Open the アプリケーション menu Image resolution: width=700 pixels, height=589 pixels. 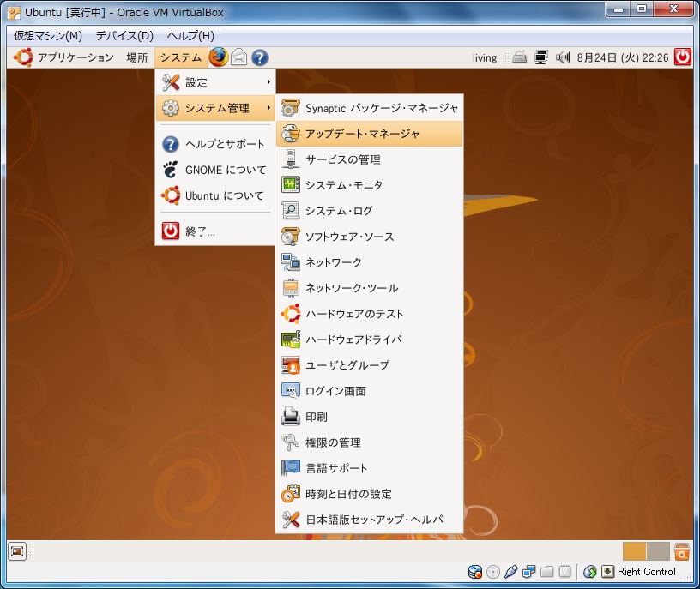(x=75, y=57)
